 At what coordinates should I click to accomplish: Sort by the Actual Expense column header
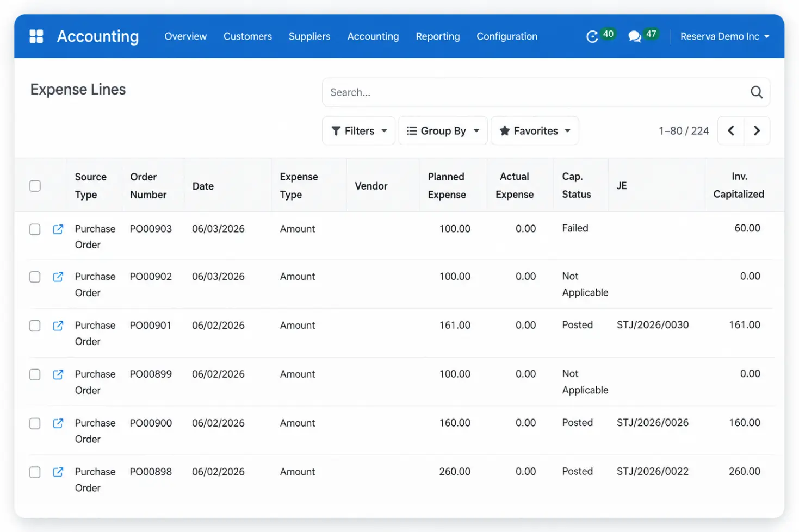[515, 185]
